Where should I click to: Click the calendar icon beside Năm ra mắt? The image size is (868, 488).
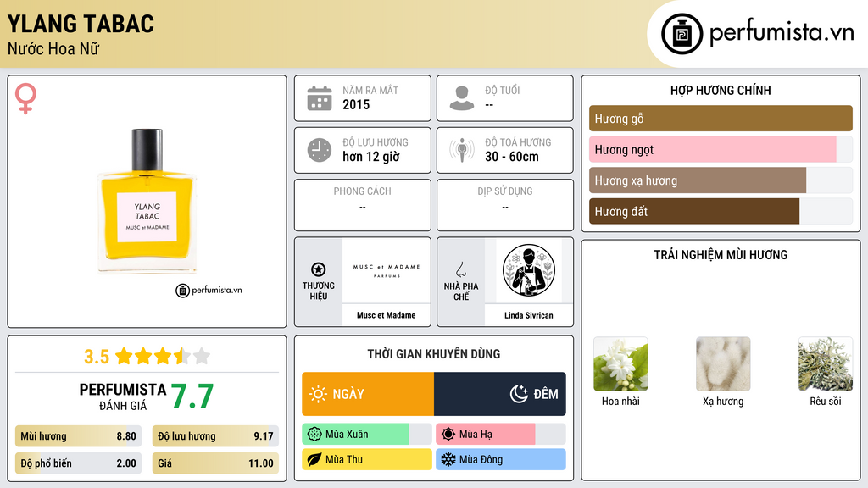pyautogui.click(x=320, y=98)
